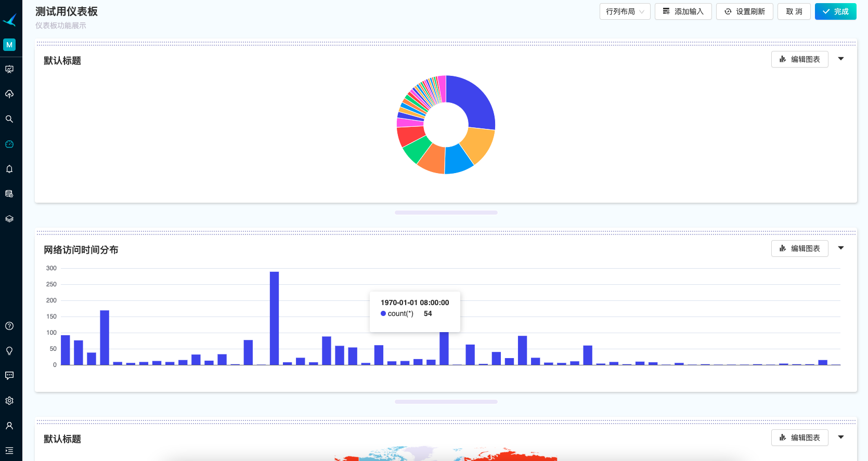The image size is (868, 461).
Task: Expand the map panel options arrow
Action: coord(841,437)
